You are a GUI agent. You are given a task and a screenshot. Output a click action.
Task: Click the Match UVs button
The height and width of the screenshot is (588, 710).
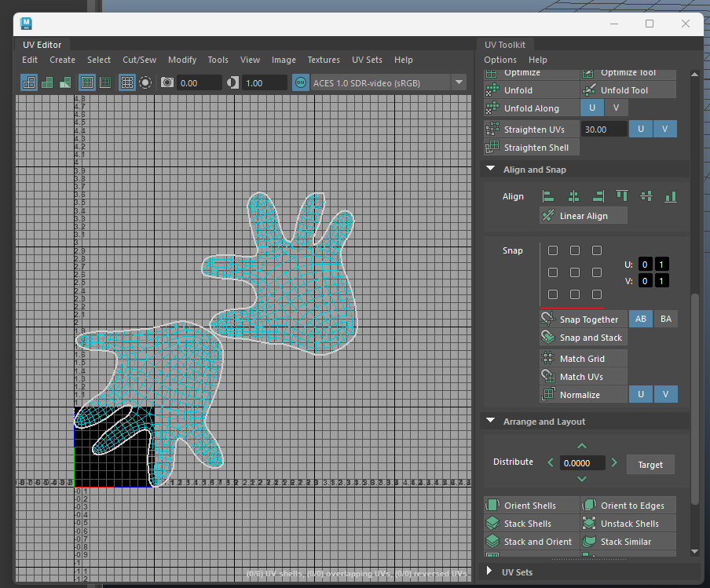584,377
